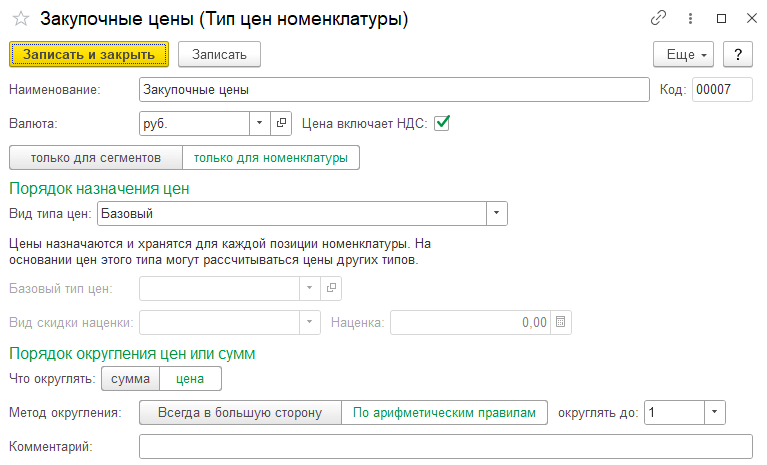The width and height of the screenshot is (767, 465).
Task: Select По арифметическим правилам method
Action: [445, 413]
